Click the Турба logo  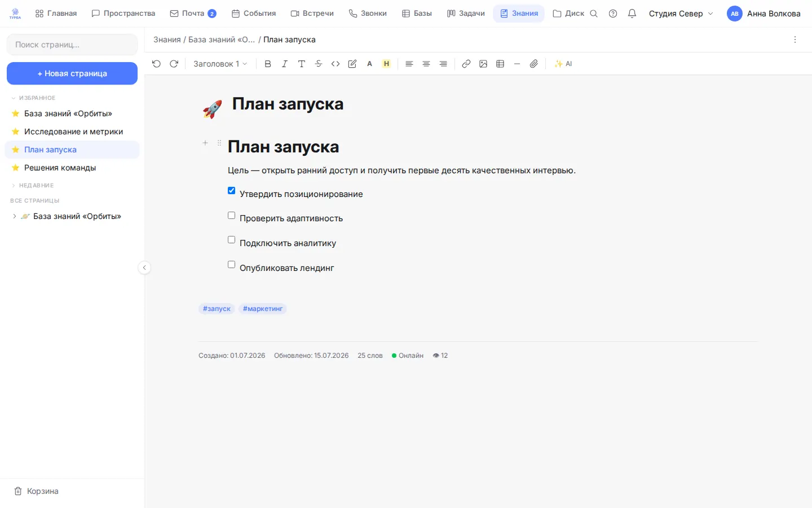(15, 14)
